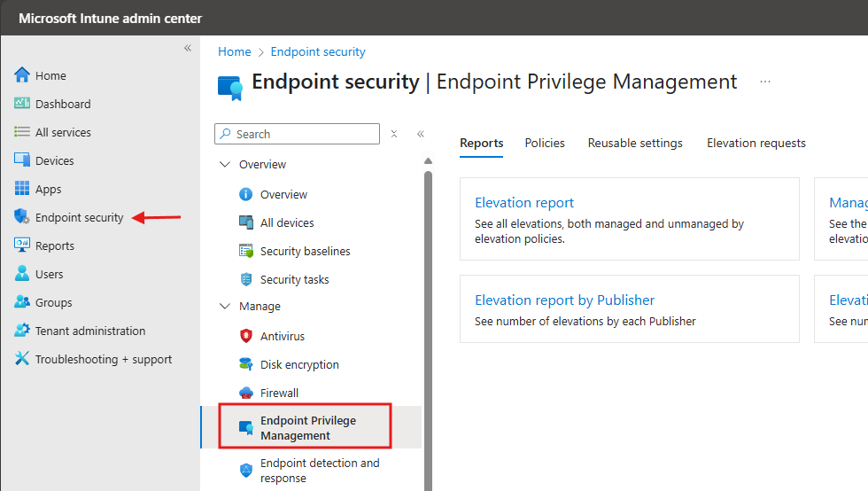
Task: Collapse the main left navigation pane
Action: point(188,48)
